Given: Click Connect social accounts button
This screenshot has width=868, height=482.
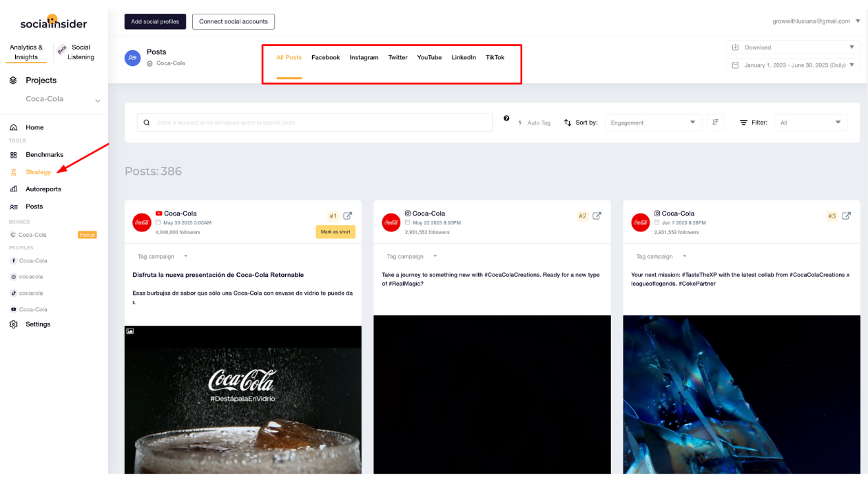Looking at the screenshot, I should pos(234,21).
